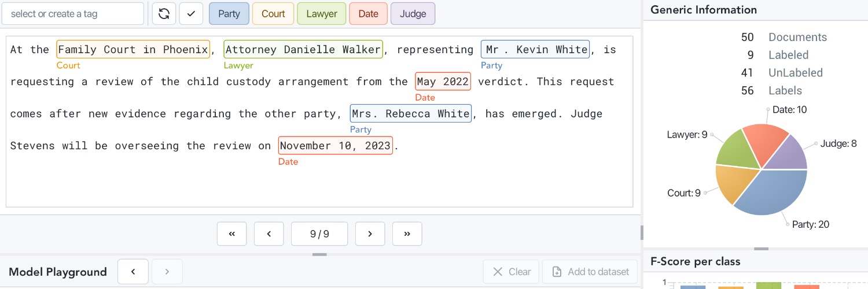Jump to the last document
Viewport: 868px width, 289px height.
[x=407, y=234]
